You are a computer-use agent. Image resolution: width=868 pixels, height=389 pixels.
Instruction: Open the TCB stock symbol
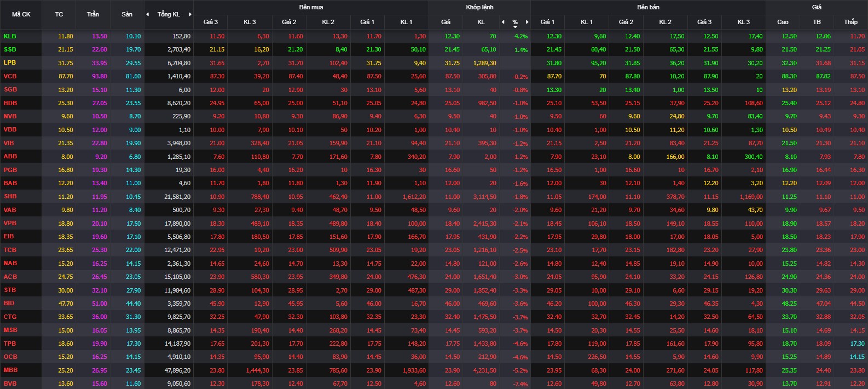click(x=10, y=250)
